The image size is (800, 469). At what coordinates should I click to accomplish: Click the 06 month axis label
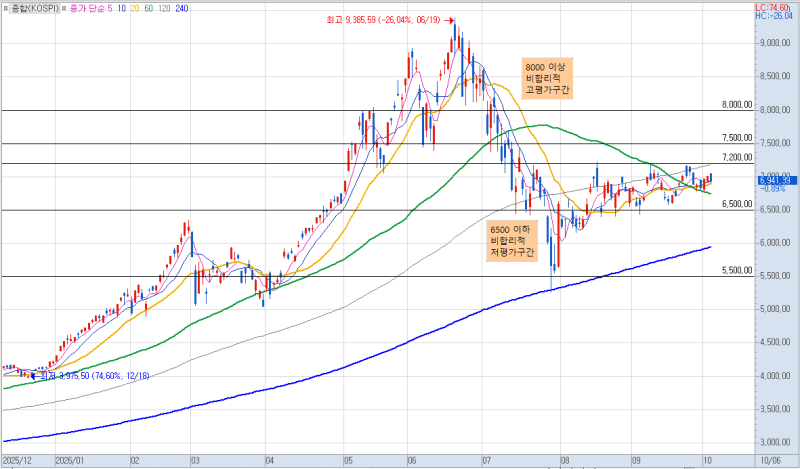412,461
